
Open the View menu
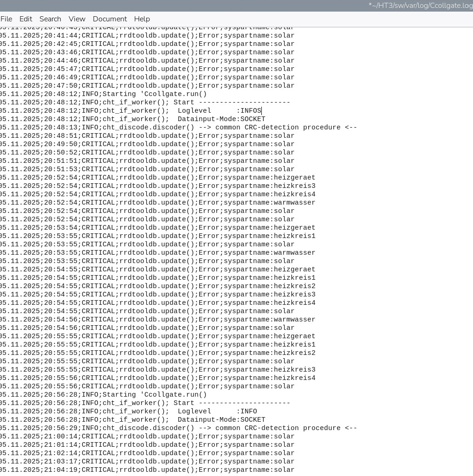pyautogui.click(x=77, y=19)
